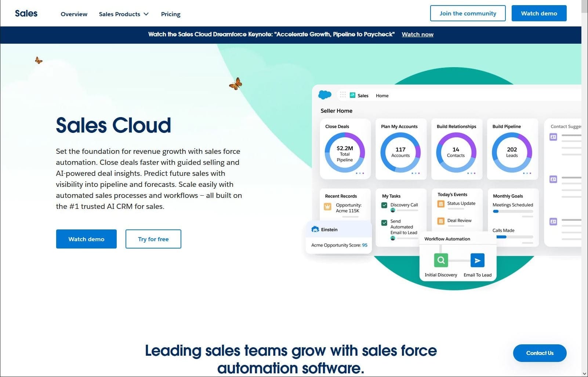Click the Status Update calendar icon
The width and height of the screenshot is (588, 377).
tap(440, 204)
